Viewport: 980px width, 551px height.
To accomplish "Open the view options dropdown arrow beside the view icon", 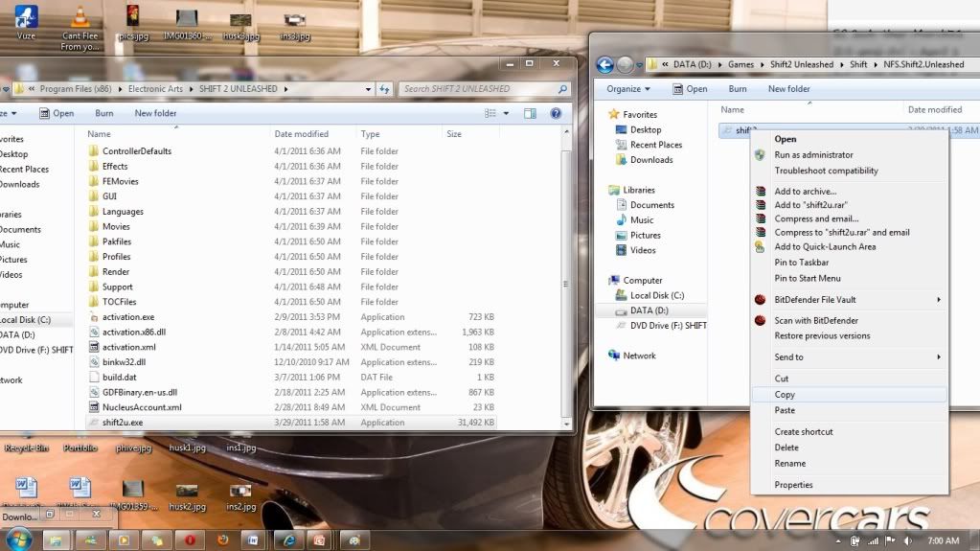I will tap(506, 113).
